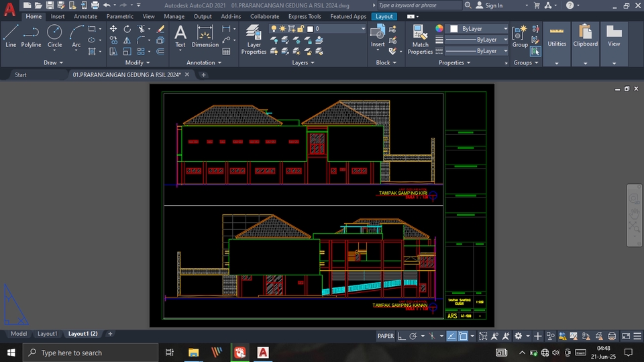Open the object color ByLayer swatch

(x=477, y=29)
